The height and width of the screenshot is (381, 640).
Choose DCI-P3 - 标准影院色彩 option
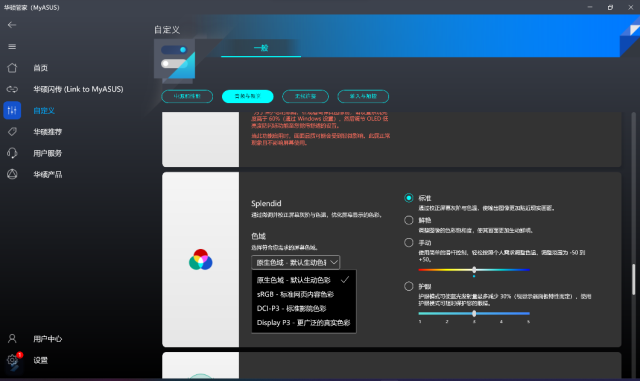pos(303,308)
